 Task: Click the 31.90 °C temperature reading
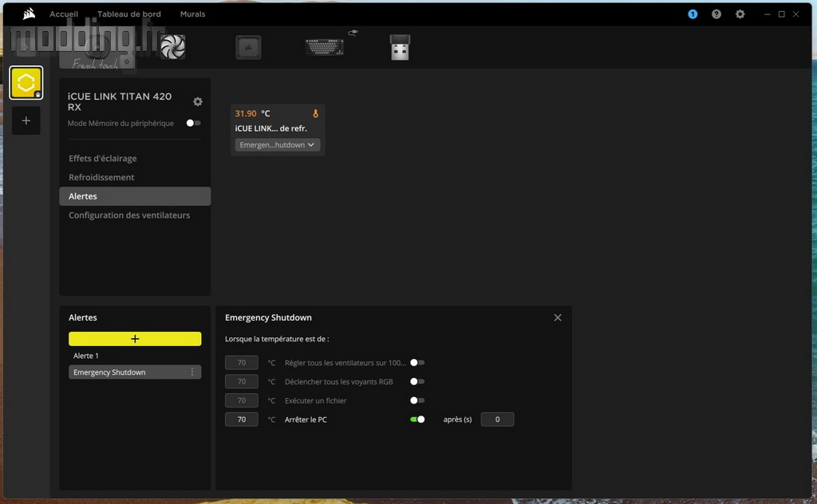[253, 113]
